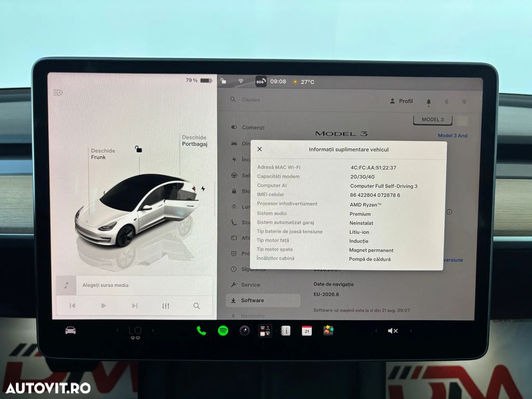Open the owner's manual icon
Screen dimensions: 532x399
tap(286, 331)
